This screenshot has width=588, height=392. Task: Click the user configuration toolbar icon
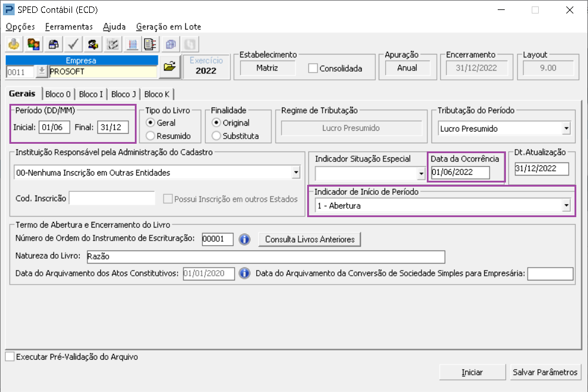[x=92, y=43]
